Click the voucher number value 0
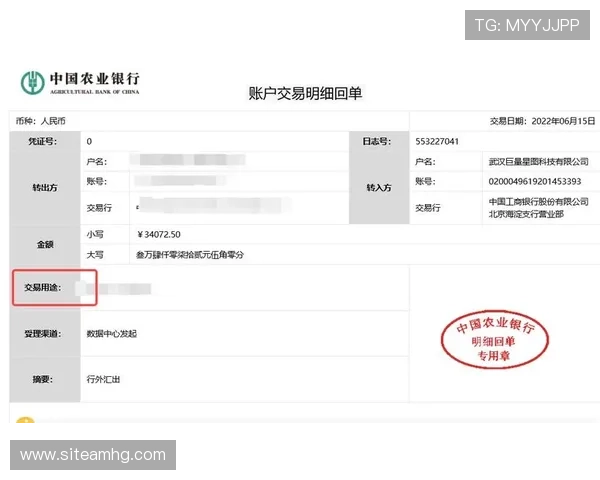The image size is (600, 480). [x=89, y=142]
